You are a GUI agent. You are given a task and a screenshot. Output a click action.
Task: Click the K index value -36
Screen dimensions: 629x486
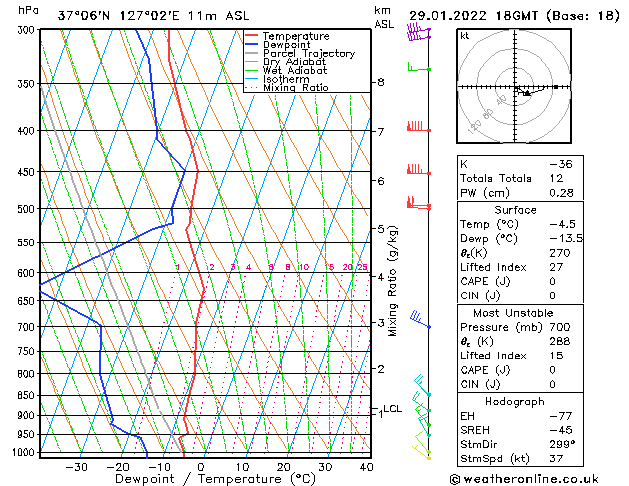click(x=561, y=164)
